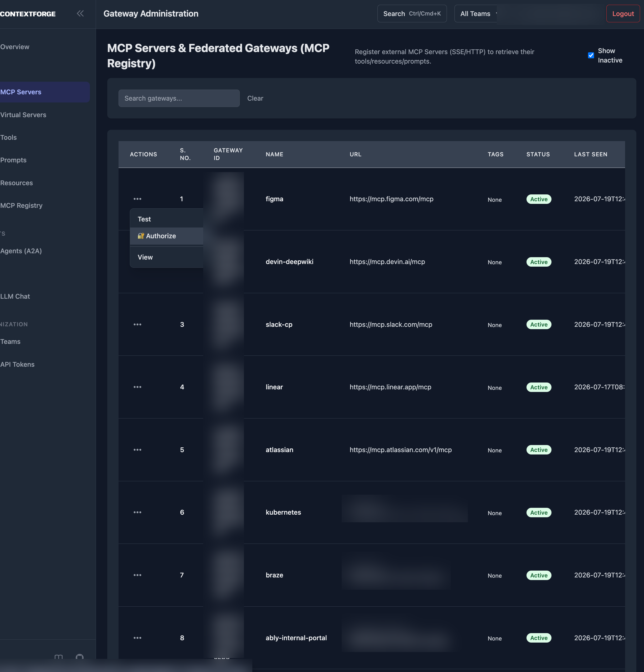
Task: Open actions menu for linear row
Action: click(x=137, y=387)
